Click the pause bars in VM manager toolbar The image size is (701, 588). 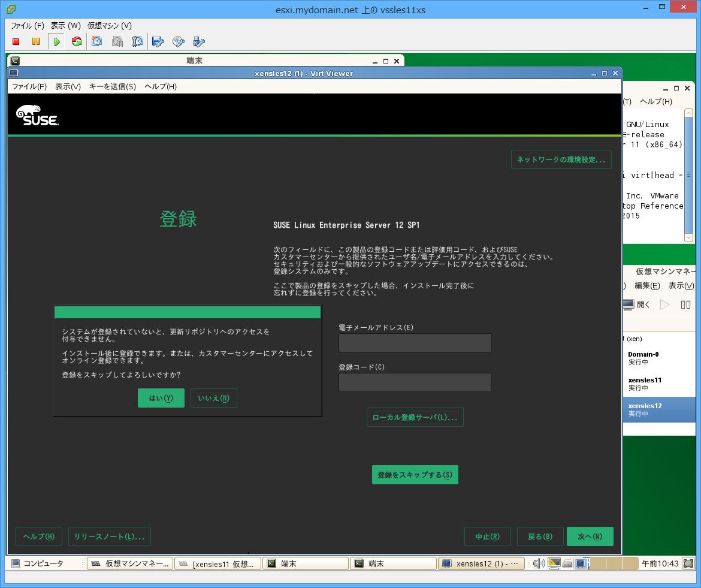click(x=685, y=304)
